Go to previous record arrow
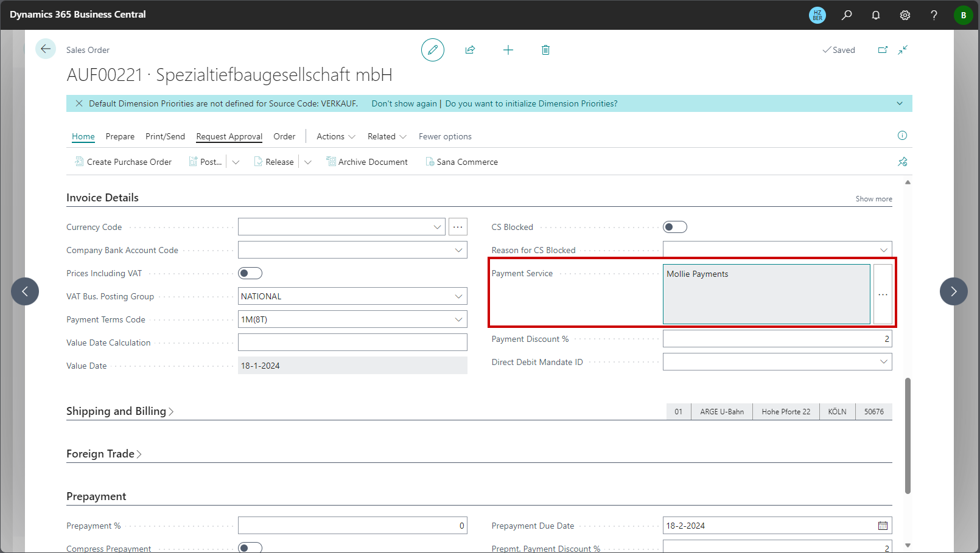 coord(25,291)
